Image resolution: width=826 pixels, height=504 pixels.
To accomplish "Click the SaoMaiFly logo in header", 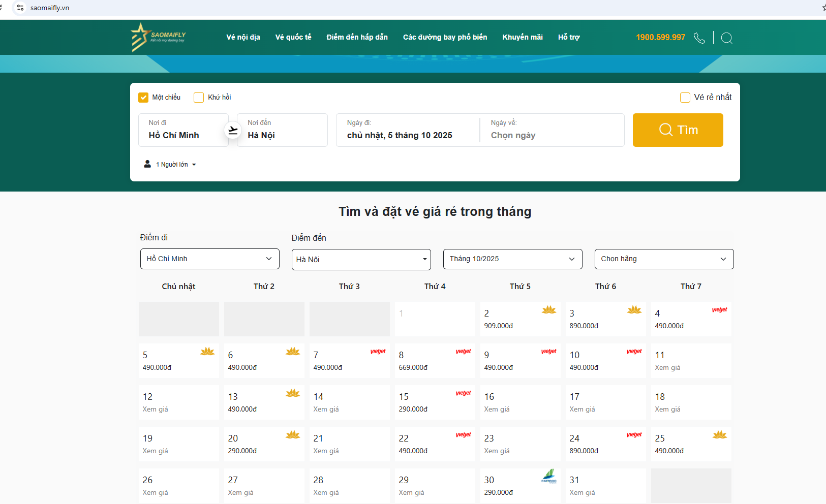I will point(158,37).
